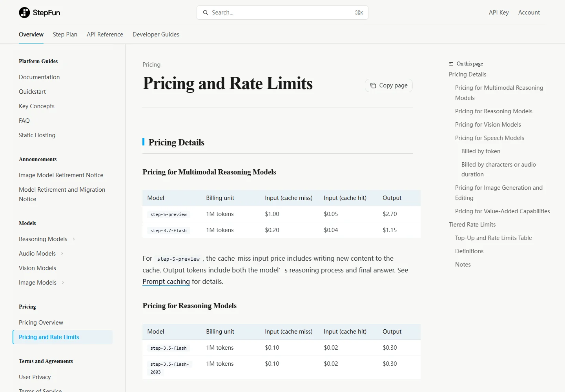
Task: Open the Quickstart sidebar link
Action: 32,92
